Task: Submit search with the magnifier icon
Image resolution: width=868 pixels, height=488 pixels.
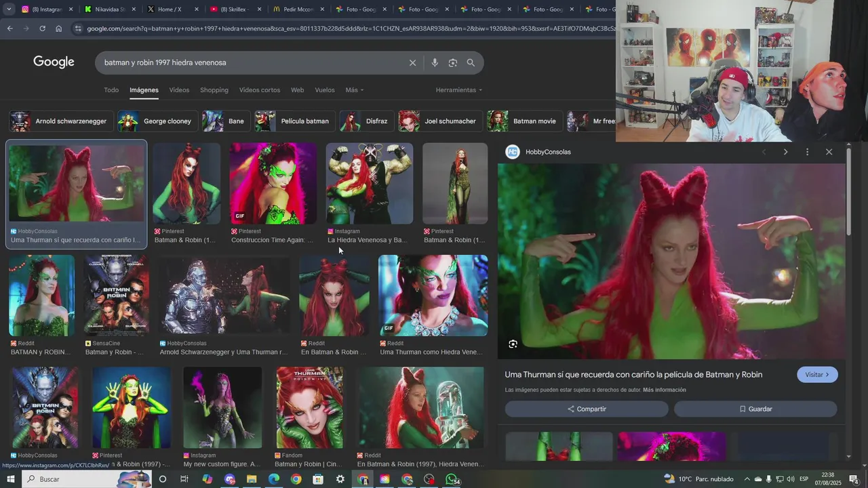Action: tap(471, 62)
